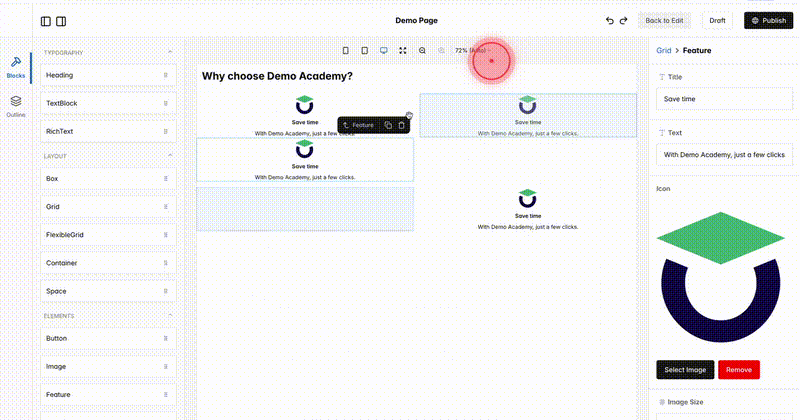Viewport: 800px width, 420px height.
Task: Select the outlined Save time feature card
Action: pos(305,159)
